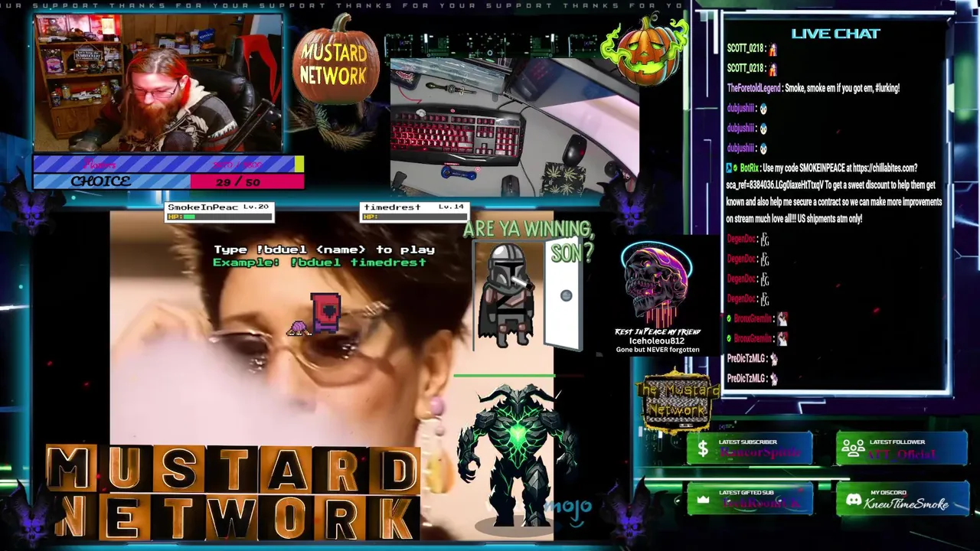Click BotRix's blue badge icon in chat

coord(730,168)
